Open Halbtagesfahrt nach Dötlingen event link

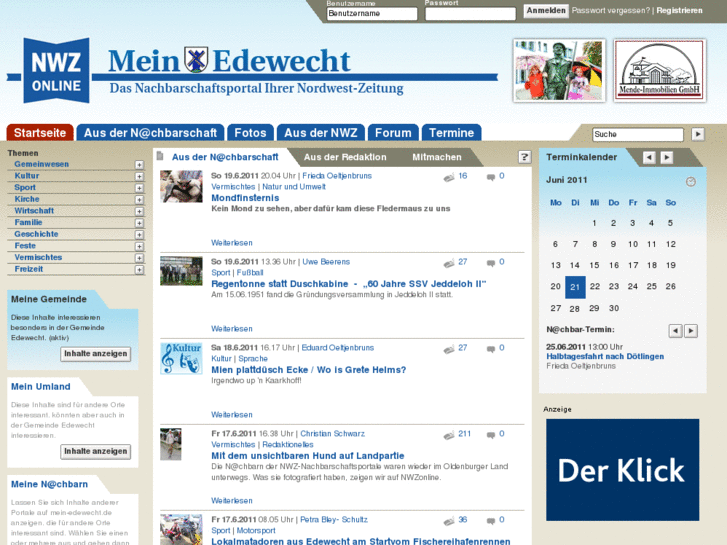pyautogui.click(x=605, y=356)
